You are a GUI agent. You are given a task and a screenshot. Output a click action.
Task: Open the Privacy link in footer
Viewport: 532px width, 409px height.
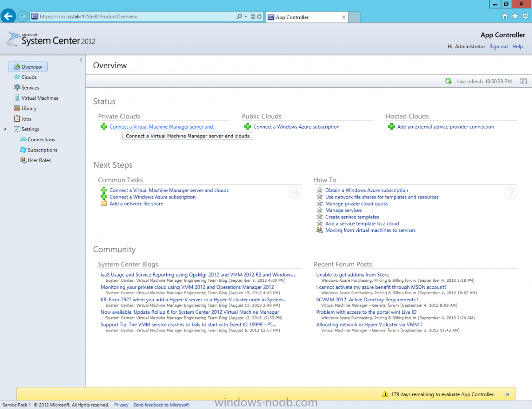tap(121, 405)
